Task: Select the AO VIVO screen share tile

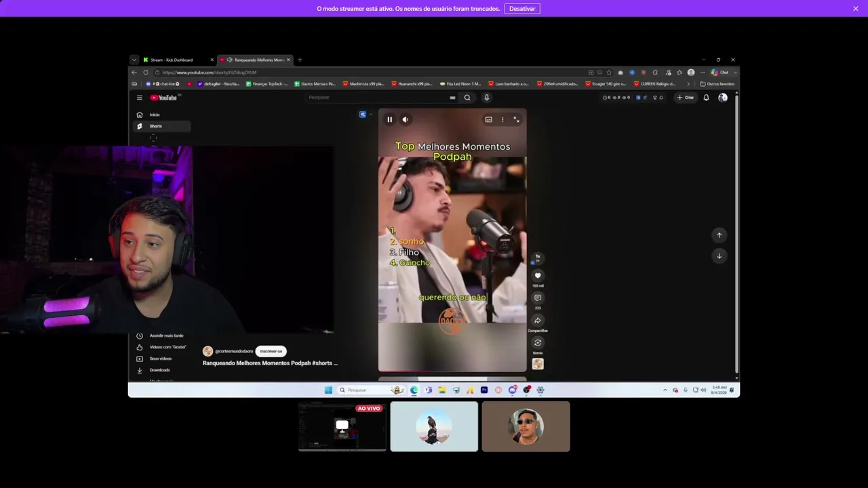Action: click(x=342, y=426)
